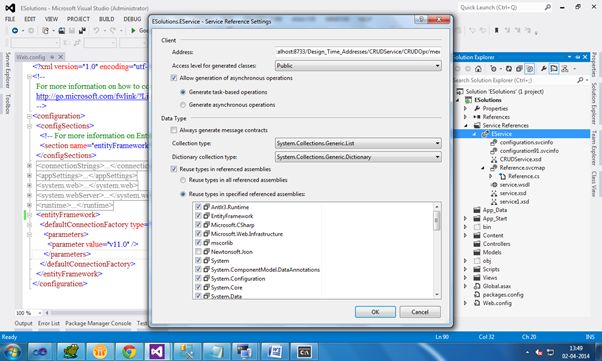Click the Address field in the dialog
This screenshot has height=361, width=602.
358,52
